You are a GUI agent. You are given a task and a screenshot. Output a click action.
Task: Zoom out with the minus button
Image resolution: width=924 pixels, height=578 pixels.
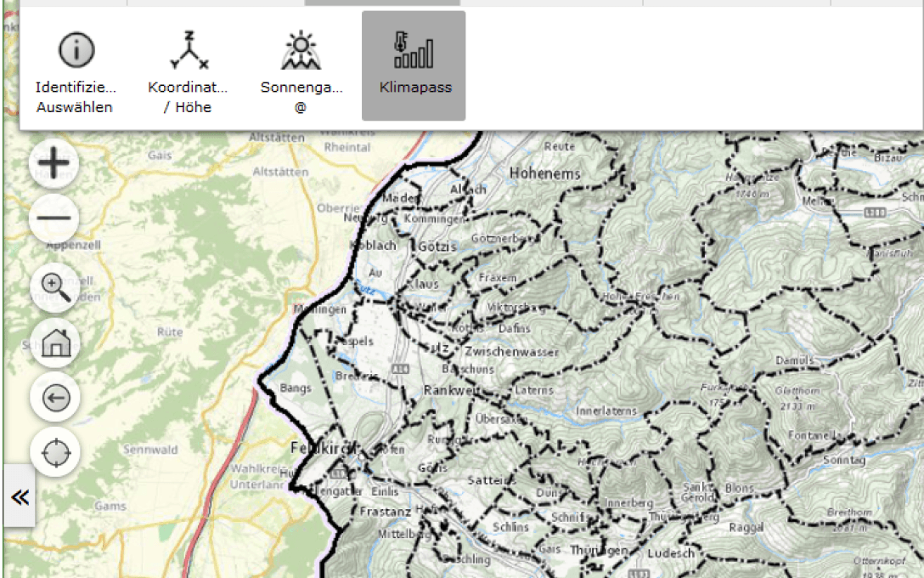(x=54, y=218)
